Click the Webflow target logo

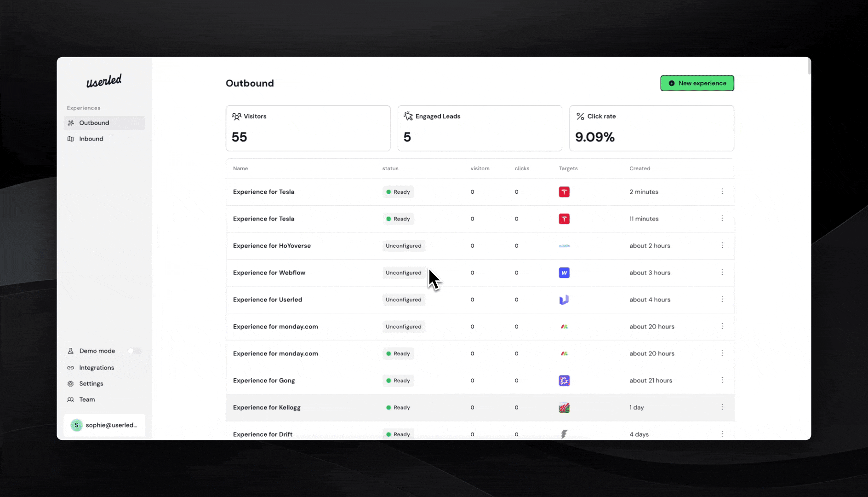pos(564,273)
